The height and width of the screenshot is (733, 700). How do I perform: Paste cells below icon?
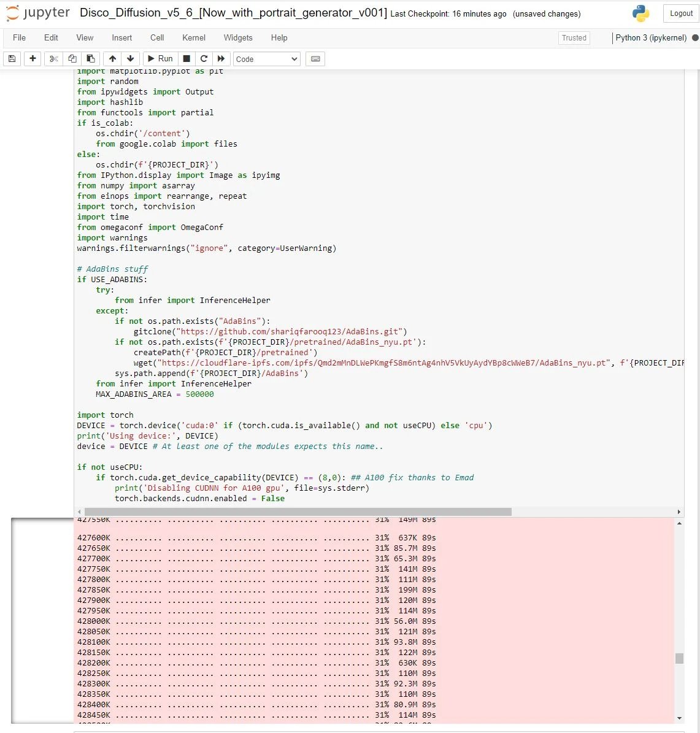click(90, 58)
